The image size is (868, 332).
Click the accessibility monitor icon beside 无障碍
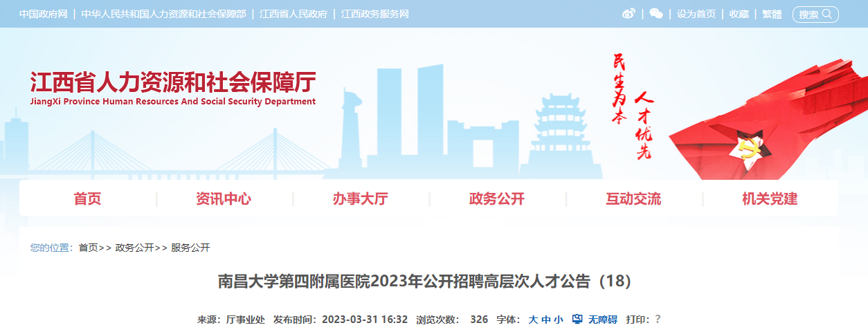coord(577,320)
